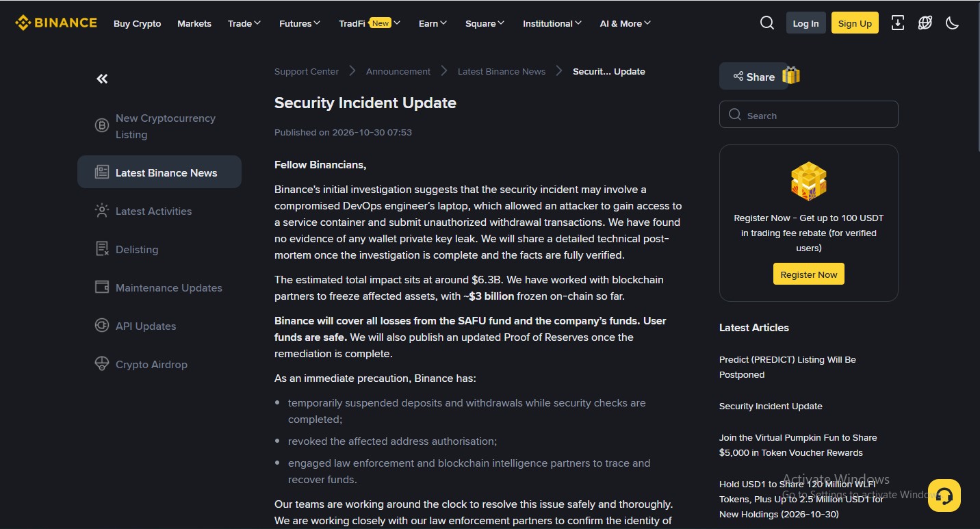Click the Crypto Airdrop parachute icon
Viewport: 980px width, 529px height.
(102, 363)
